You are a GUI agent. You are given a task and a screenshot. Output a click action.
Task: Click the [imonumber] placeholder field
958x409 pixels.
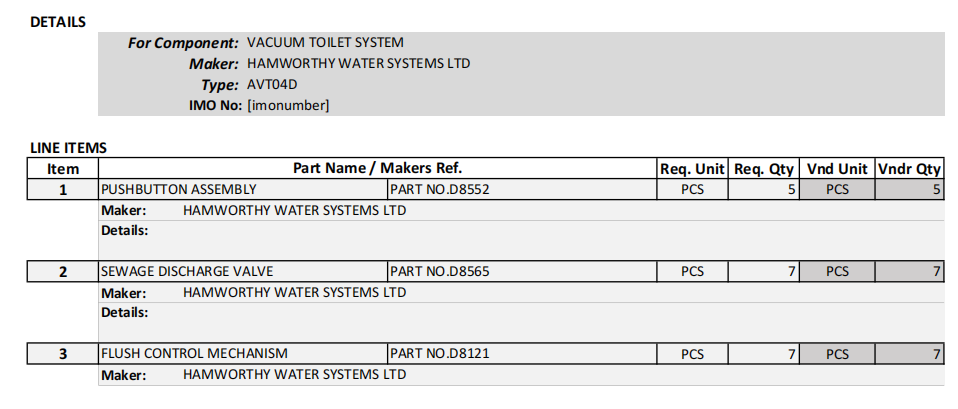click(x=288, y=104)
